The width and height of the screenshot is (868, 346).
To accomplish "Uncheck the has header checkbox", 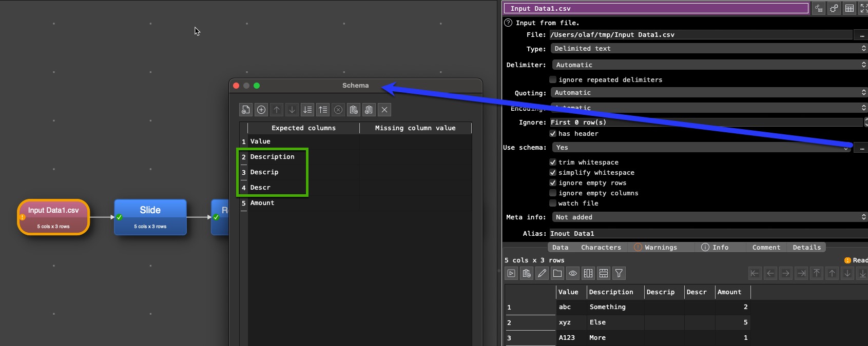I will point(553,133).
